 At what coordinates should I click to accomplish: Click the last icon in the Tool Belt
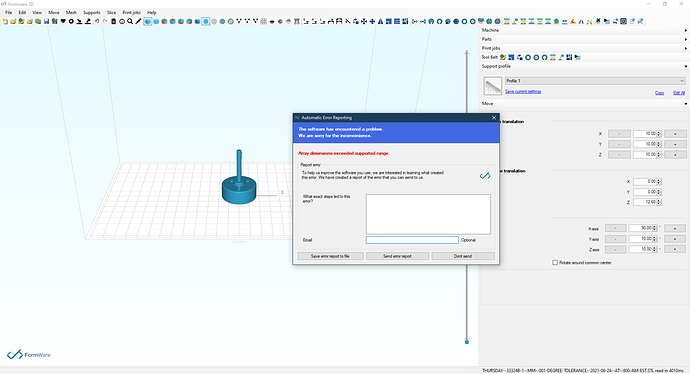point(577,57)
